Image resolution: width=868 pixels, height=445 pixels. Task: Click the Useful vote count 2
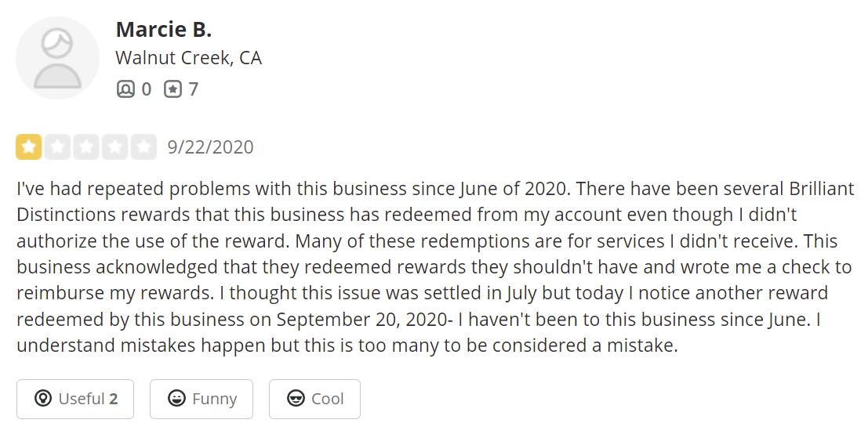click(114, 399)
